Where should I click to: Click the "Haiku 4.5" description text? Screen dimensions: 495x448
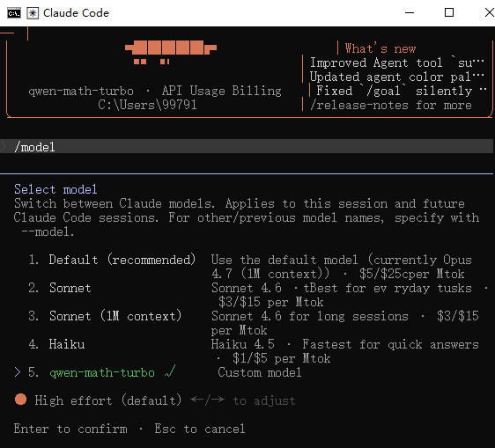(x=243, y=344)
